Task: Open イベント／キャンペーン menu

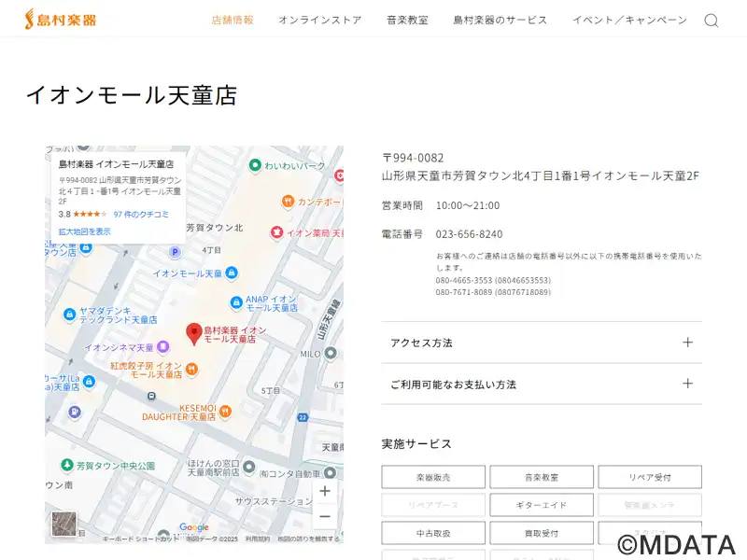Action: click(x=629, y=20)
